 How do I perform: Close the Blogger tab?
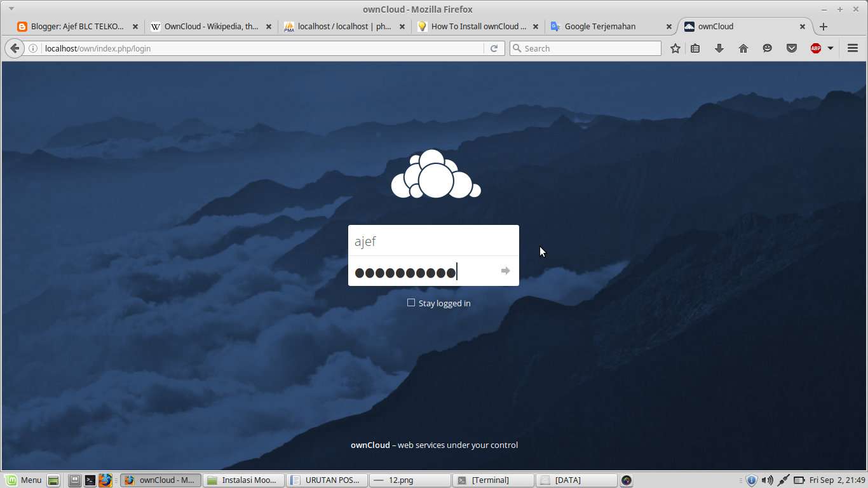135,27
